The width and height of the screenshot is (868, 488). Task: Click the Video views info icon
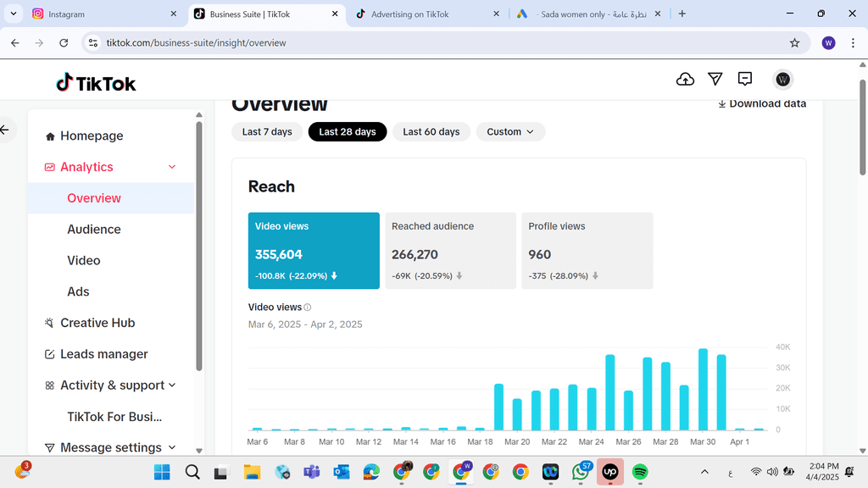coord(308,308)
